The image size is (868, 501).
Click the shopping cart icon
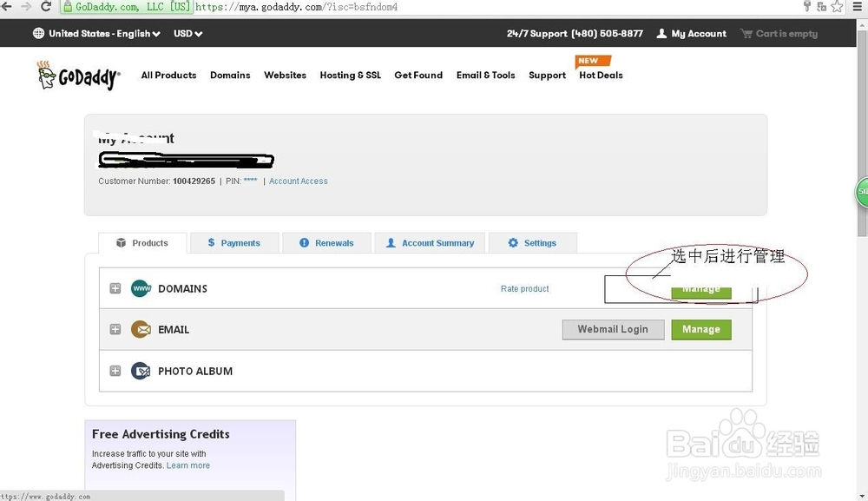click(746, 33)
